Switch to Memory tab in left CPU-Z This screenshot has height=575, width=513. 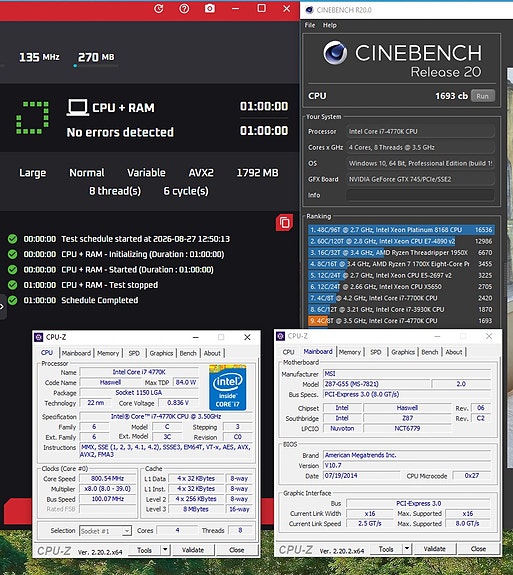[108, 353]
